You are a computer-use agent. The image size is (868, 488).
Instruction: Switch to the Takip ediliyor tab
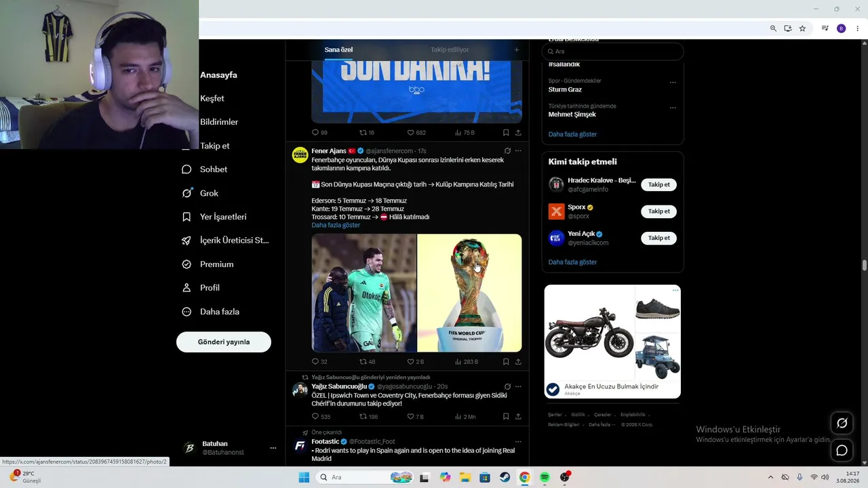(450, 49)
